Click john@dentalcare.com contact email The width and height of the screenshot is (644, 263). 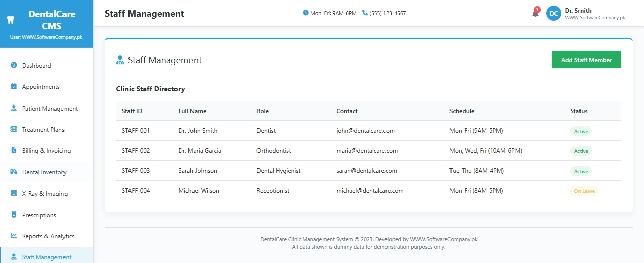[365, 131]
